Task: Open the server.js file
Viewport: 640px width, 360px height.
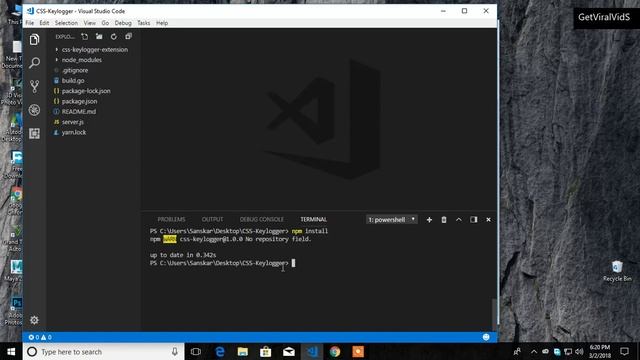Action: (x=73, y=122)
